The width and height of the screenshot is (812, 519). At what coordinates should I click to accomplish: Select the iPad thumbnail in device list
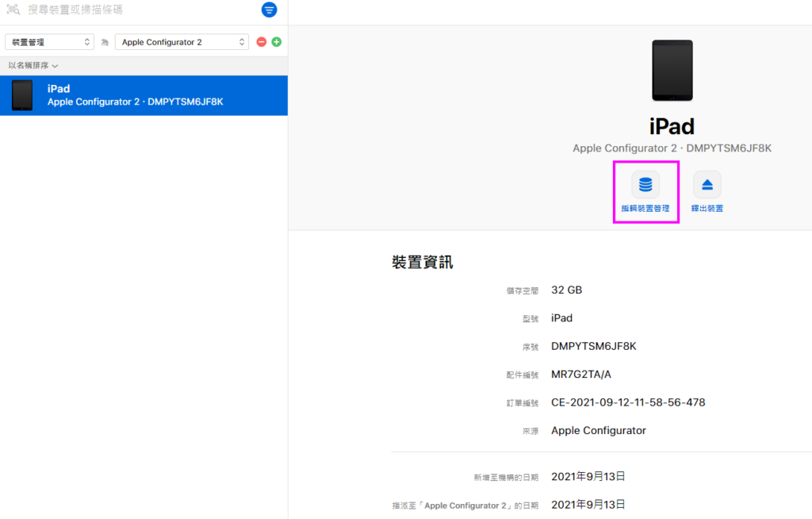(x=22, y=95)
